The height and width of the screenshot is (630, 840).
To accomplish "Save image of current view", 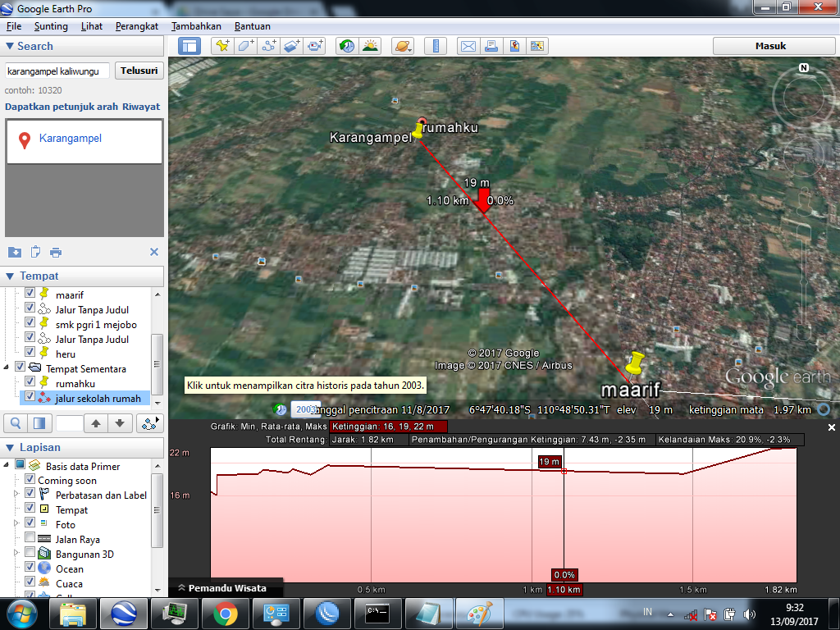I will click(514, 46).
